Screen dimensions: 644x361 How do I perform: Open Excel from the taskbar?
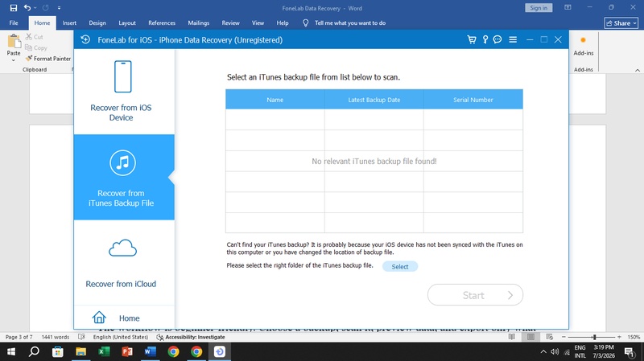pos(104,351)
